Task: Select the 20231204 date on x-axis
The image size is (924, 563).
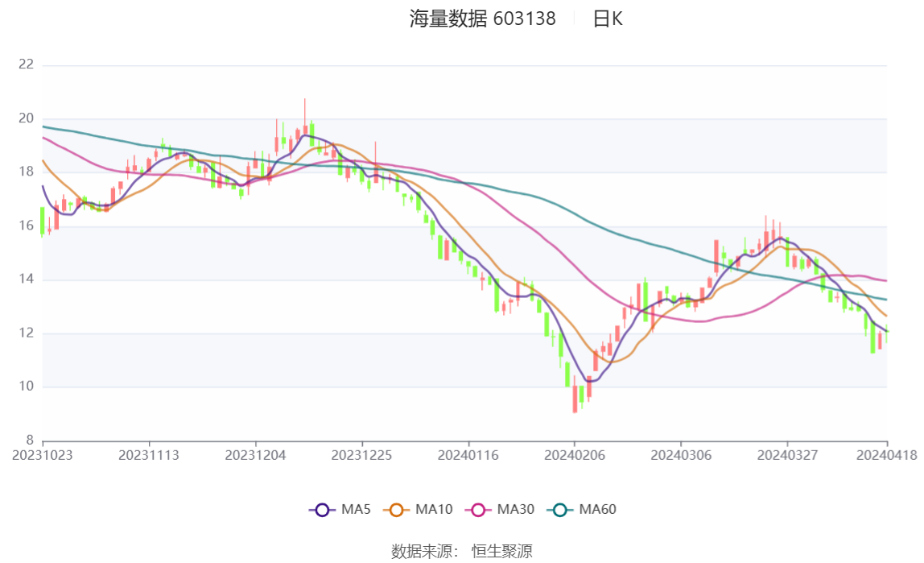Action: point(256,455)
